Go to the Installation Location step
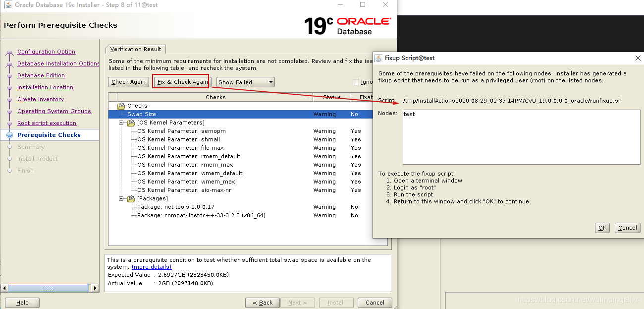The image size is (644, 309). coord(45,87)
